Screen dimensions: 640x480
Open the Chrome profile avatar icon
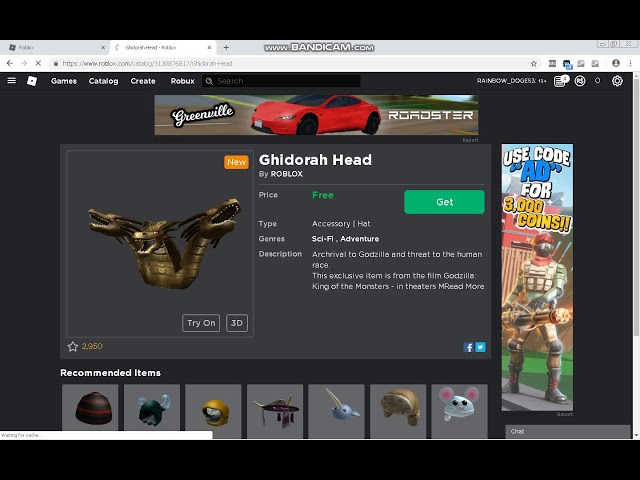tap(616, 63)
